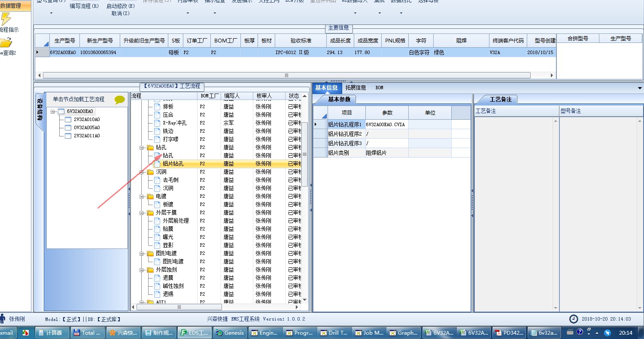Click the 6V32A00EA0.CVIA parameter cell
Image resolution: width=644 pixels, height=339 pixels.
pos(387,124)
